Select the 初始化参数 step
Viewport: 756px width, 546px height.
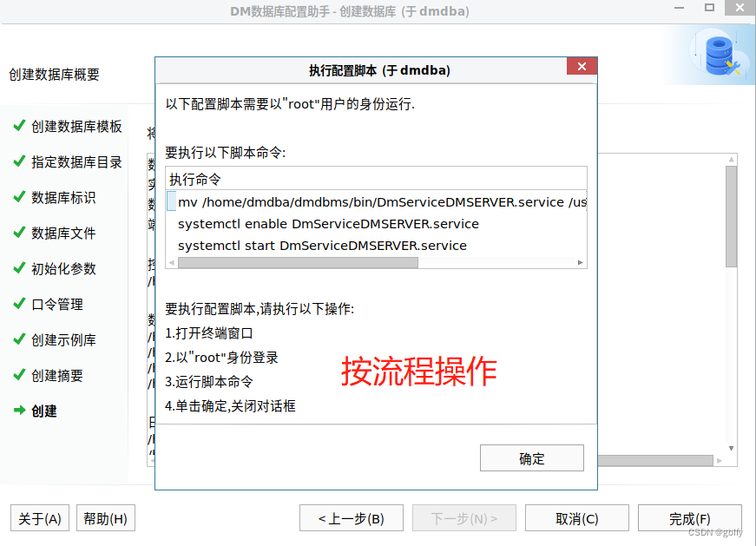pyautogui.click(x=63, y=268)
